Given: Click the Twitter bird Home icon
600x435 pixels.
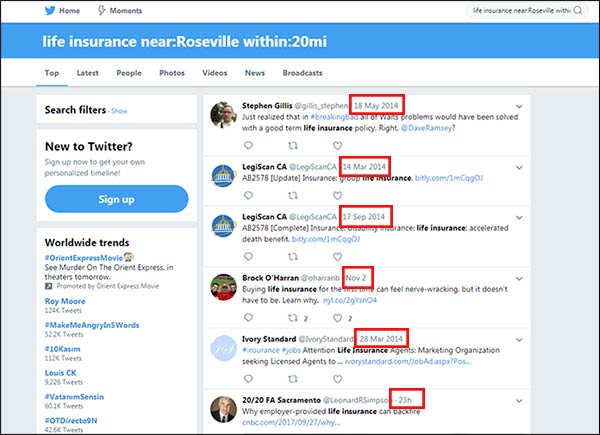Looking at the screenshot, I should pos(50,10).
